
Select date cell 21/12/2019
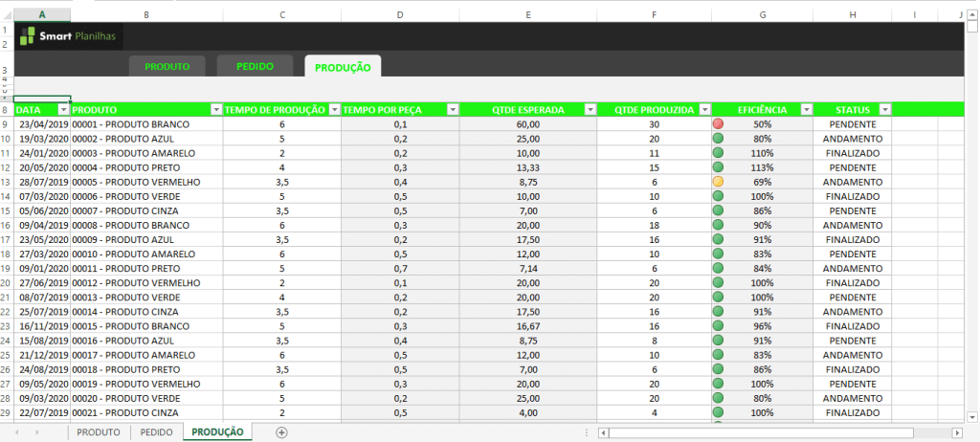[42, 355]
